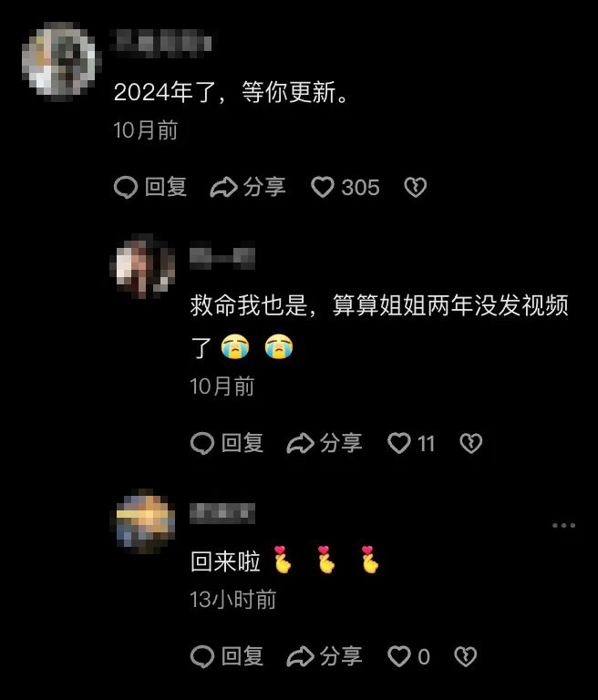Open avatar of the '救命我也是' commenter
This screenshot has height=700, width=598.
tap(142, 267)
